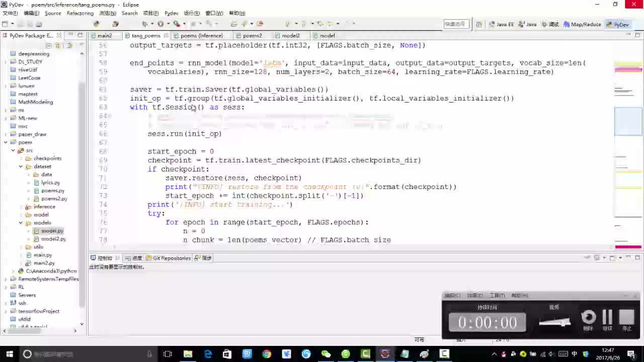The height and width of the screenshot is (362, 644).
Task: Expand the inference folder
Action: 21,207
